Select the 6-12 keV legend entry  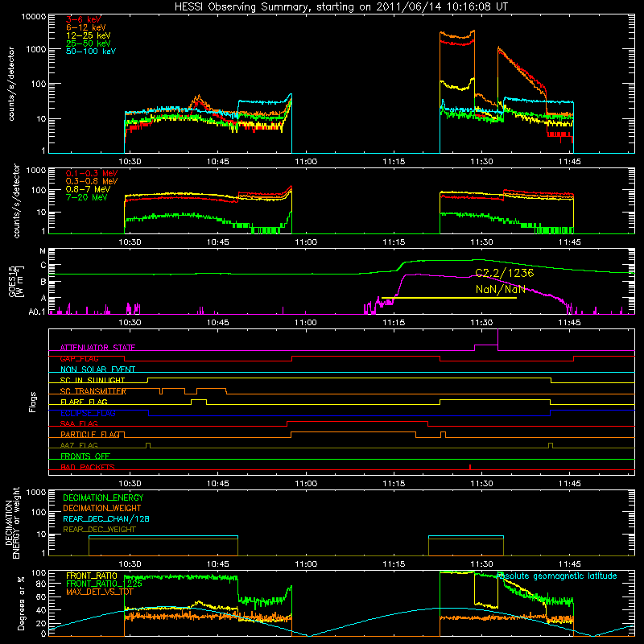click(x=85, y=27)
